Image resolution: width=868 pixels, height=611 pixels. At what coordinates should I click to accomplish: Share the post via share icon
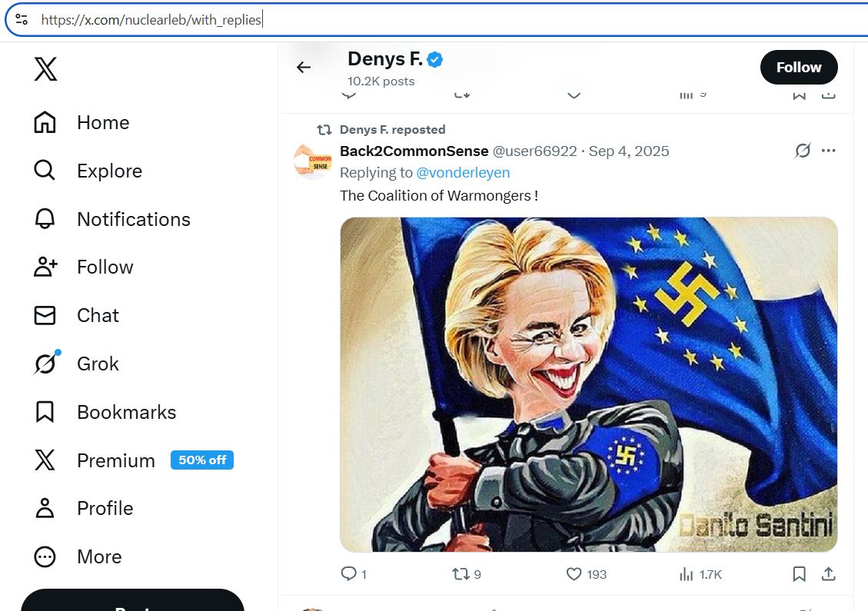click(x=828, y=574)
